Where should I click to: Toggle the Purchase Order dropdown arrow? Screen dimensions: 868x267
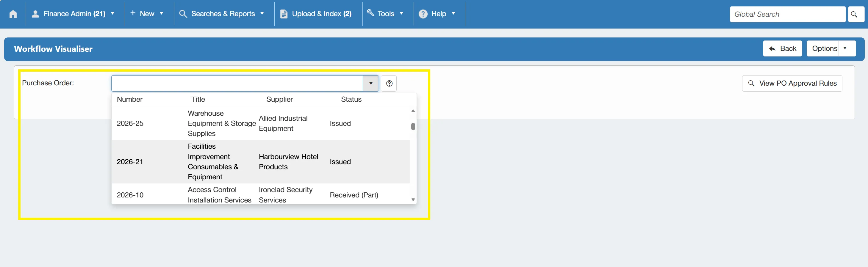point(371,83)
